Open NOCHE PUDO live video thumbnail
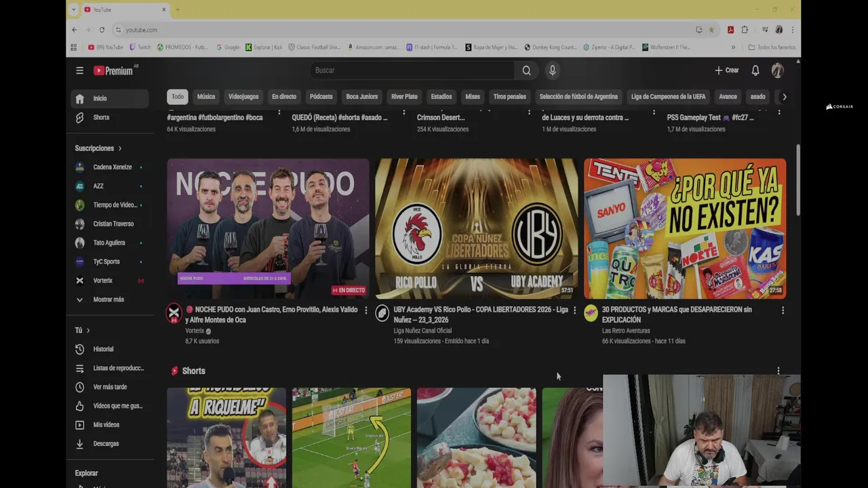The width and height of the screenshot is (868, 488). point(269,229)
